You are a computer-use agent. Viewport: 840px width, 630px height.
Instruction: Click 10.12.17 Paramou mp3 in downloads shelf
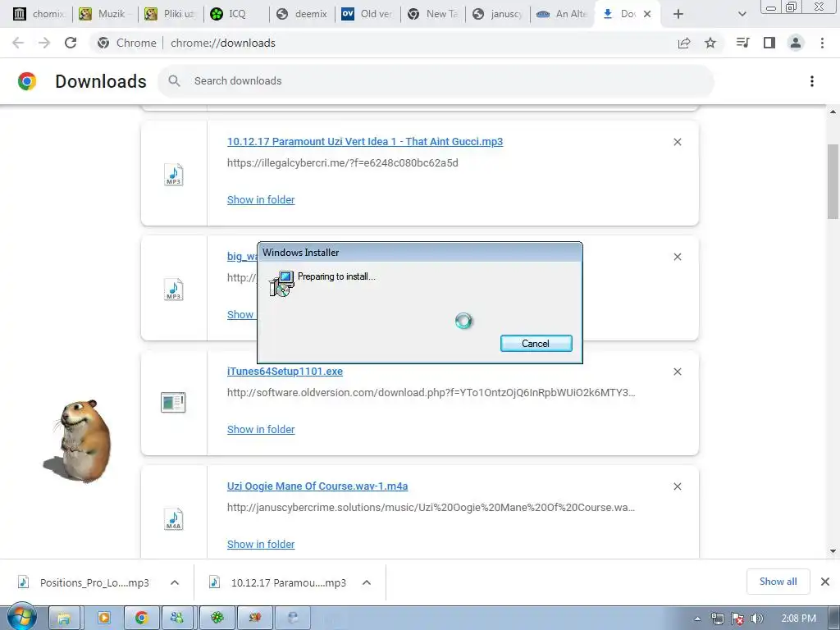pyautogui.click(x=279, y=582)
